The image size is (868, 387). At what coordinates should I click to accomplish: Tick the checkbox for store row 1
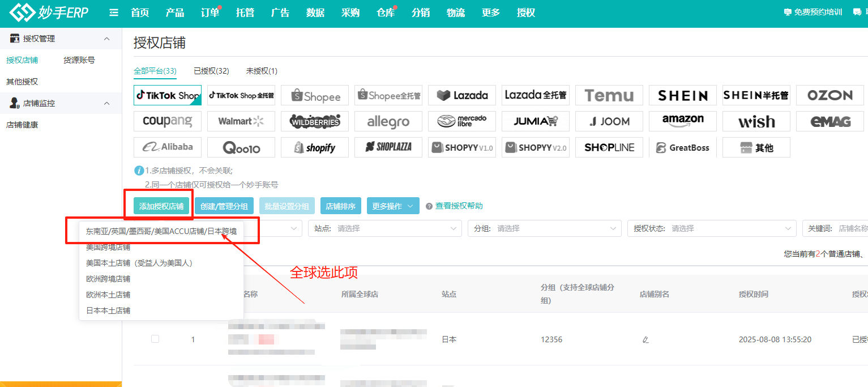point(155,339)
